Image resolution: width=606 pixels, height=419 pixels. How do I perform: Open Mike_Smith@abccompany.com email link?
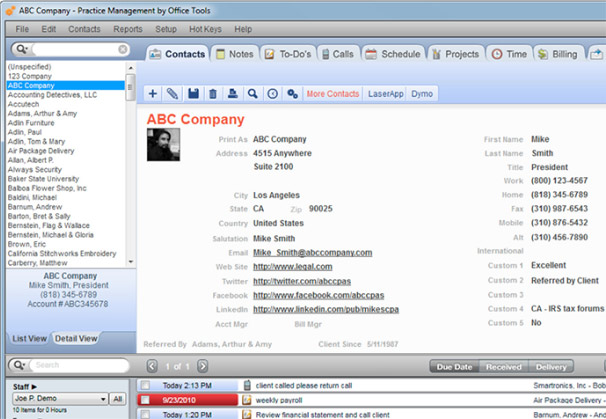point(313,252)
